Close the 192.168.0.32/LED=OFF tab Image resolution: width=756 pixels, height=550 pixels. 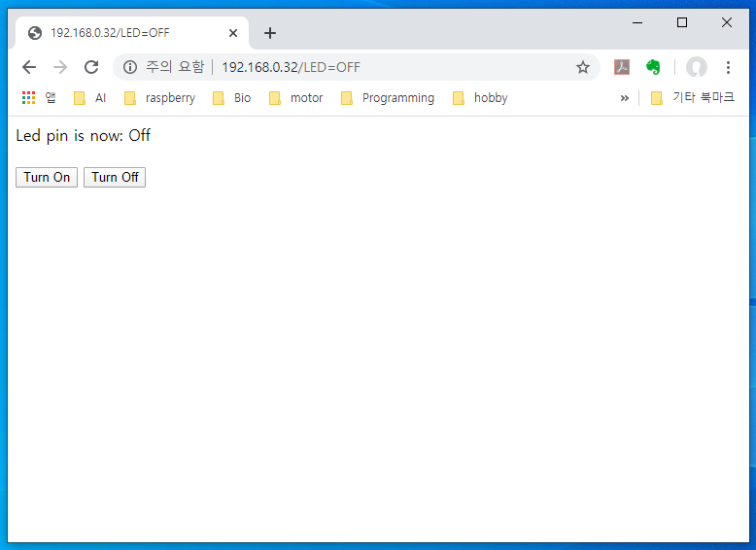233,33
